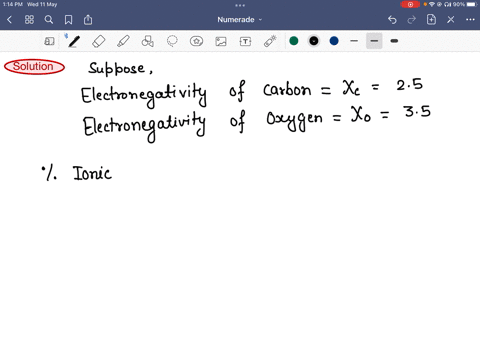Select the Laser pointer tool
The width and height of the screenshot is (480, 360).
point(270,41)
